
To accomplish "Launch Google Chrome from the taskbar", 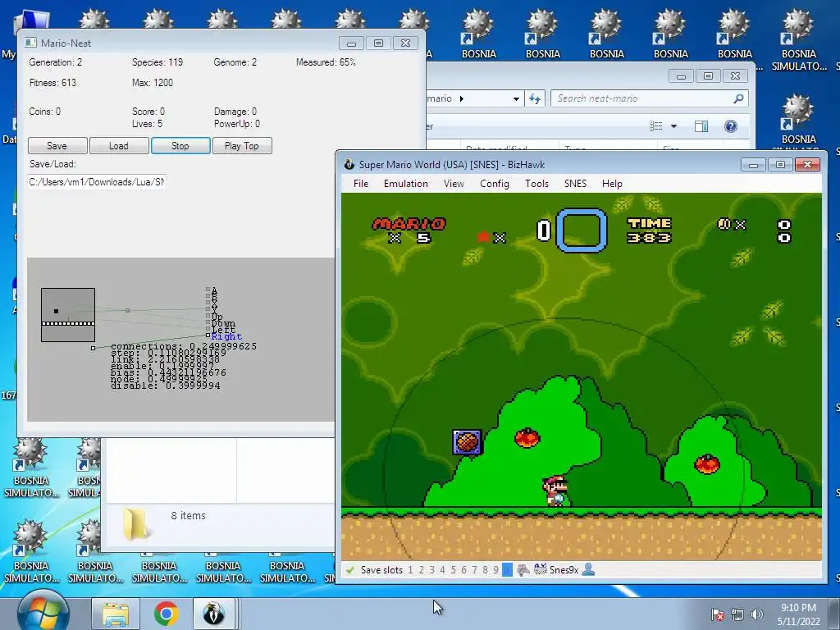I will tap(166, 614).
